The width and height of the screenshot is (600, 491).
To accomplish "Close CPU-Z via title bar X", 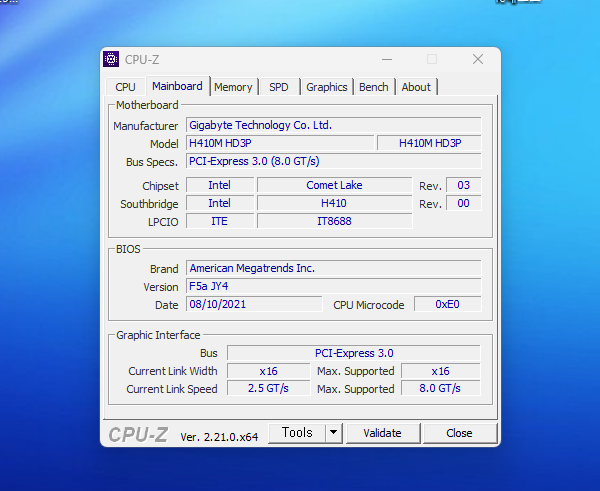I will click(478, 59).
